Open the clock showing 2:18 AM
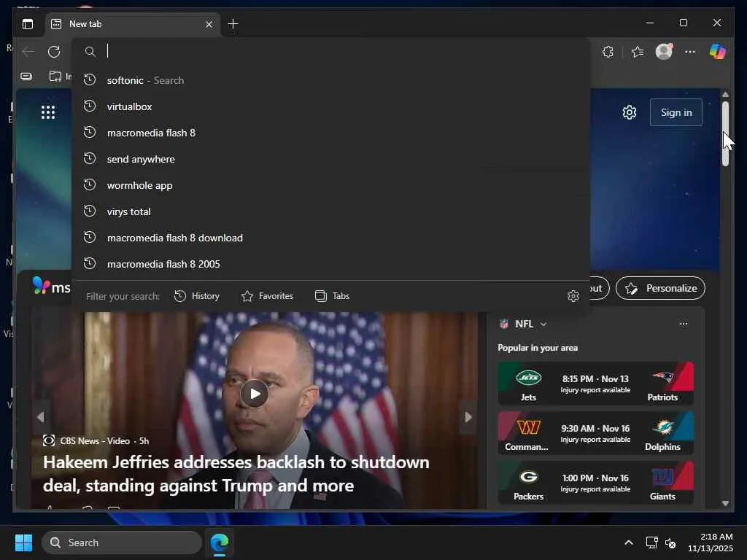The width and height of the screenshot is (747, 560). (x=710, y=542)
